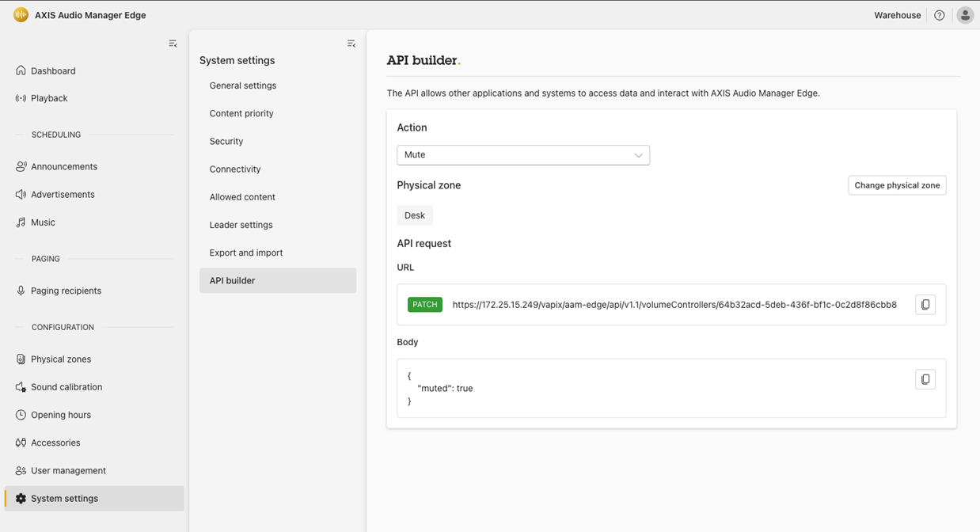The height and width of the screenshot is (532, 980).
Task: Click the Accessories icon
Action: [21, 443]
